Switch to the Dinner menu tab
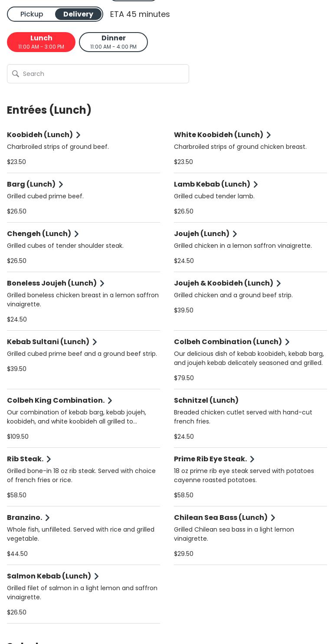334x644 pixels. click(113, 42)
